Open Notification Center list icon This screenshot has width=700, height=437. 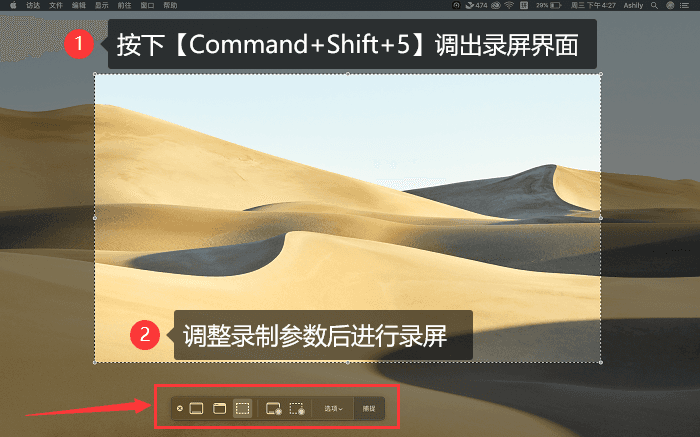click(684, 5)
